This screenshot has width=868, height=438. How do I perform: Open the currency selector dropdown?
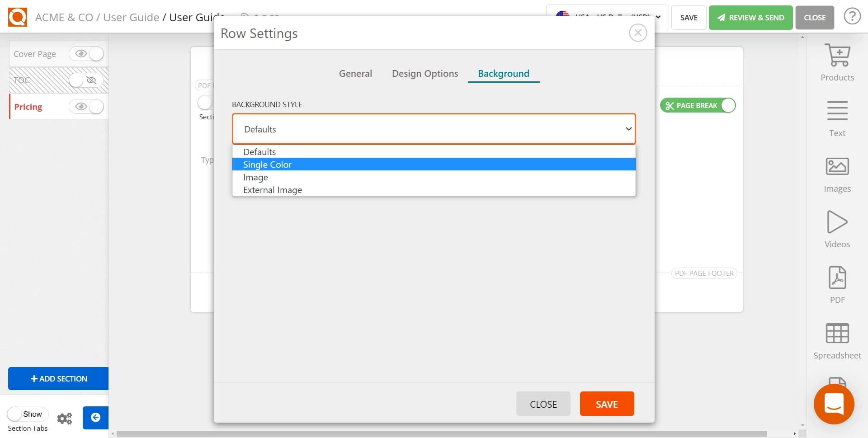pyautogui.click(x=607, y=18)
